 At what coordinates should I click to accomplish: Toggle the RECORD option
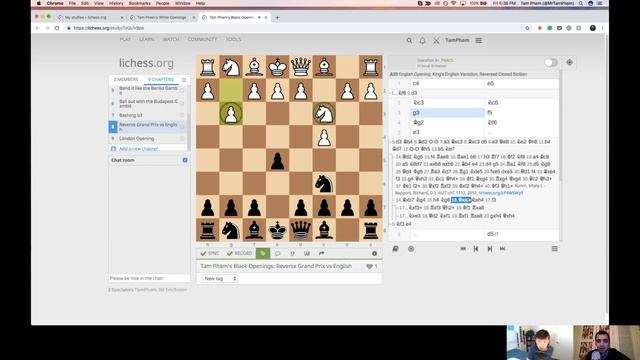(240, 253)
